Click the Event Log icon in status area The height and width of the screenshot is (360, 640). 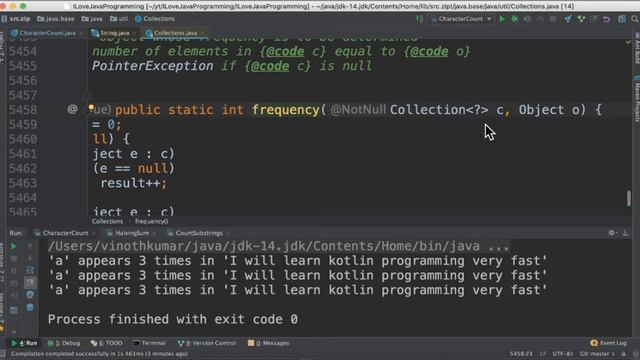coord(594,343)
